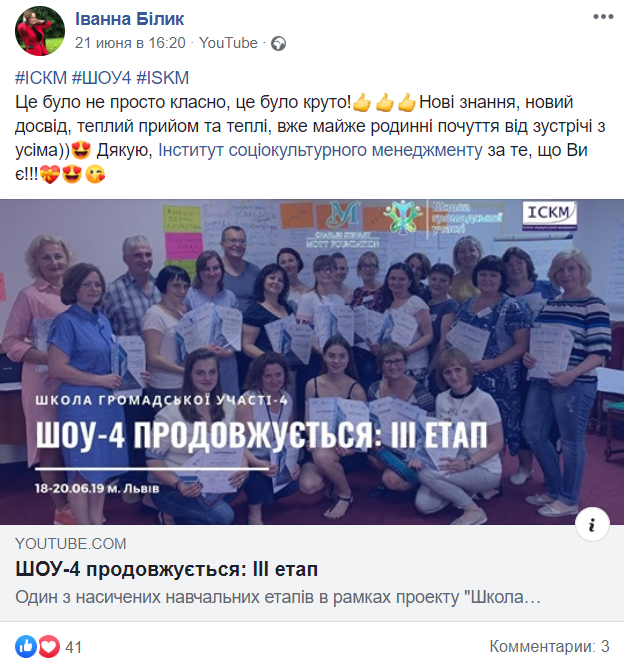Click the ICKM logo in the thumbnail
This screenshot has height=672, width=624.
(549, 216)
